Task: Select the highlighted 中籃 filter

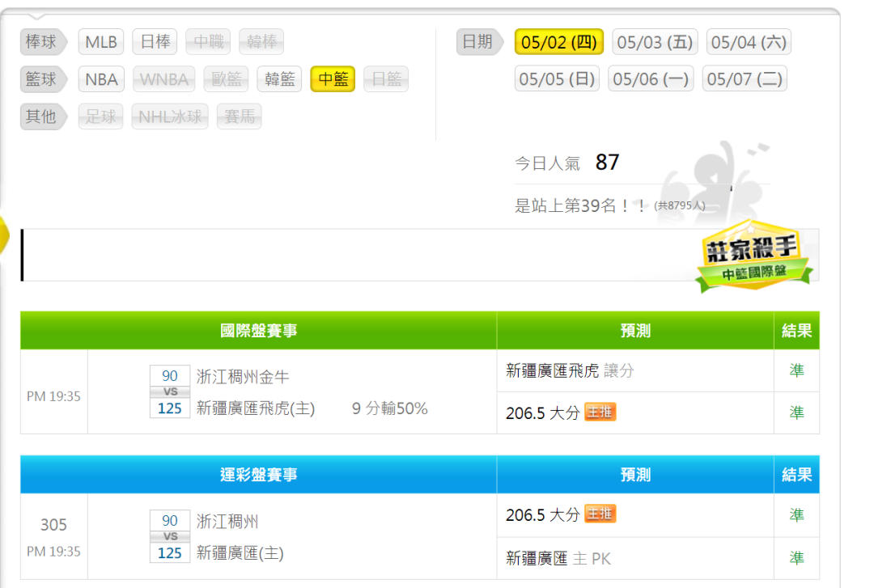Action: point(333,79)
